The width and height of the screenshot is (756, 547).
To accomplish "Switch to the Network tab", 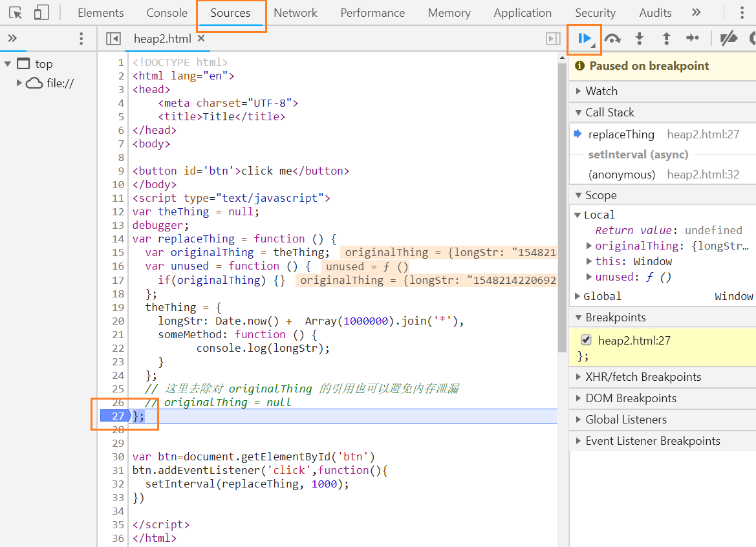I will tap(295, 13).
